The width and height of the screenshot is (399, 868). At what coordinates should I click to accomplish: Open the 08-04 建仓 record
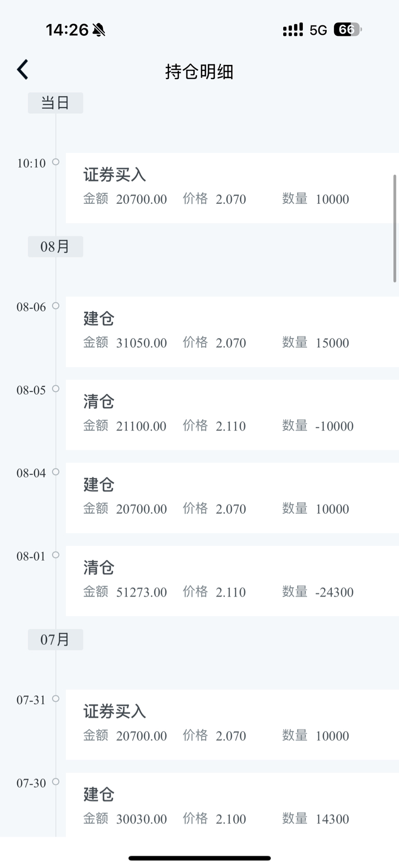(x=232, y=498)
